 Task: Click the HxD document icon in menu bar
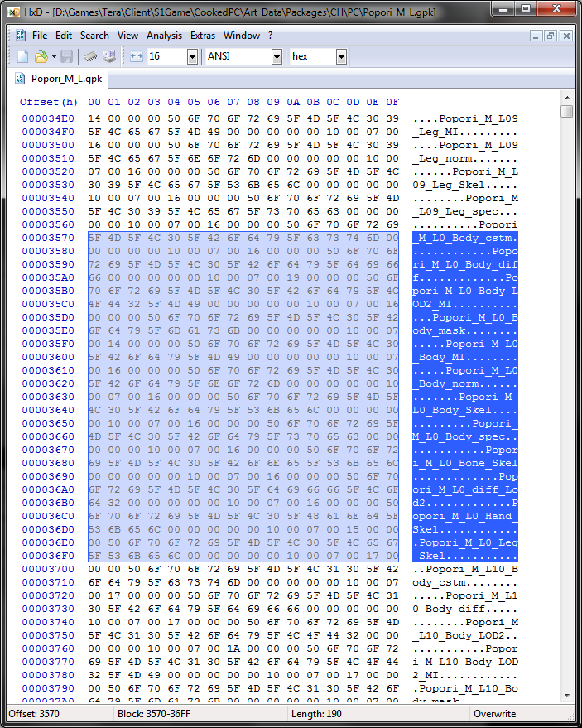point(21,36)
